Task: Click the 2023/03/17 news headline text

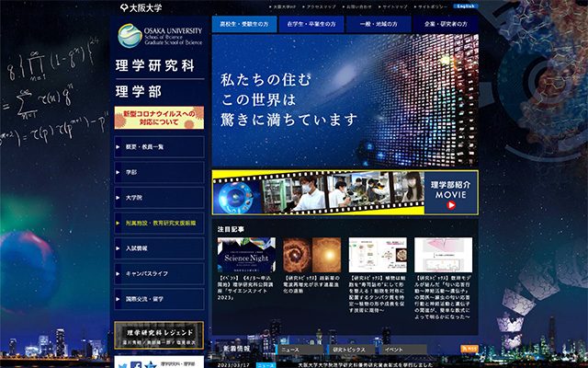Action: coord(366,365)
